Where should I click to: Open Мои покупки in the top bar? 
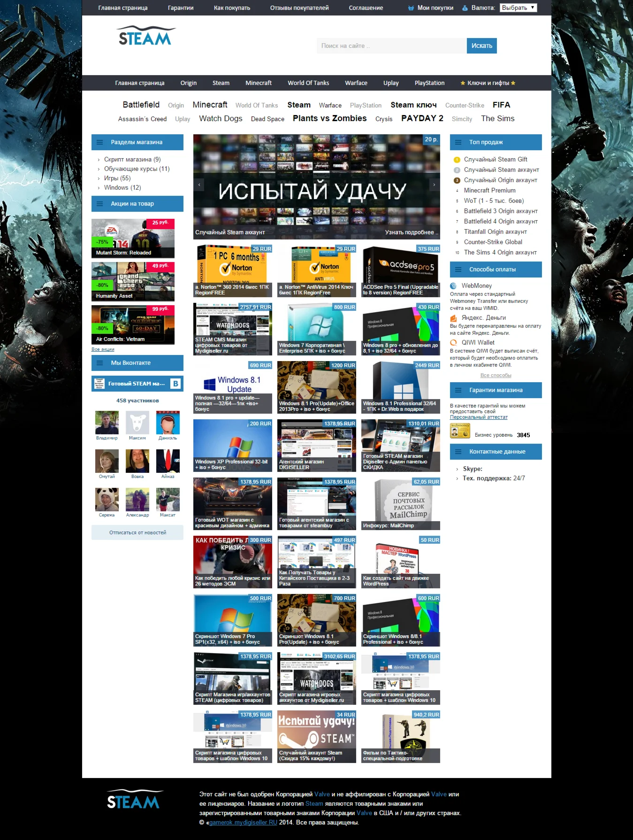[x=435, y=8]
